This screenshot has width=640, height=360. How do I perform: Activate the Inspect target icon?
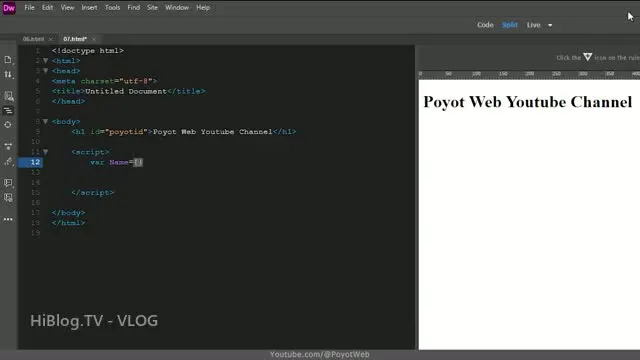click(8, 125)
